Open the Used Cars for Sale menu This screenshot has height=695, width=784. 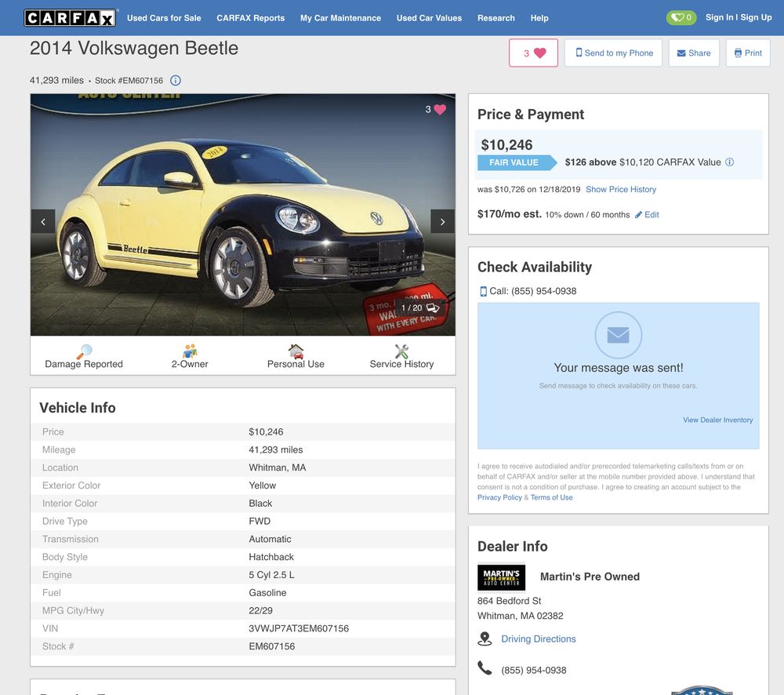[164, 17]
